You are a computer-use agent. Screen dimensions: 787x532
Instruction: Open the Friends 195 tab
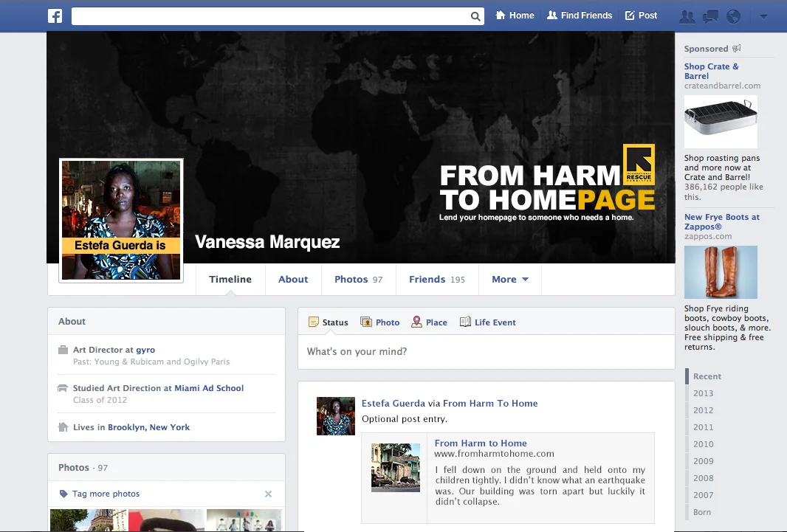pyautogui.click(x=436, y=280)
